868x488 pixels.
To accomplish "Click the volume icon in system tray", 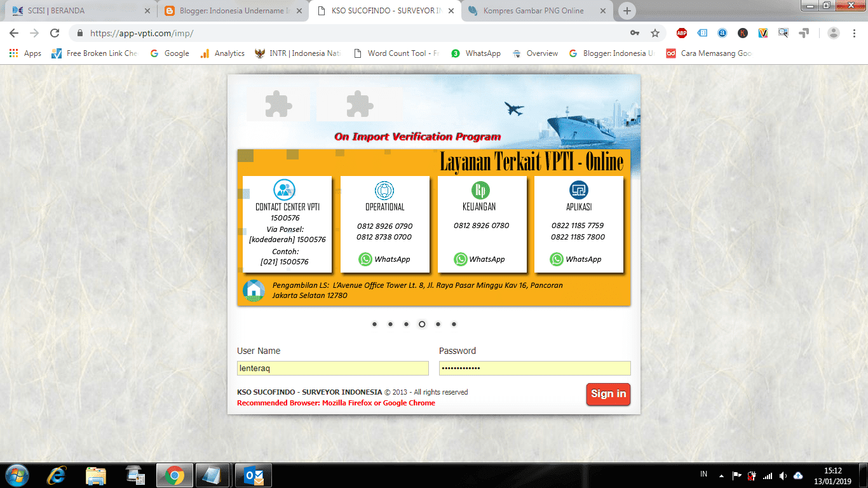I will 783,475.
